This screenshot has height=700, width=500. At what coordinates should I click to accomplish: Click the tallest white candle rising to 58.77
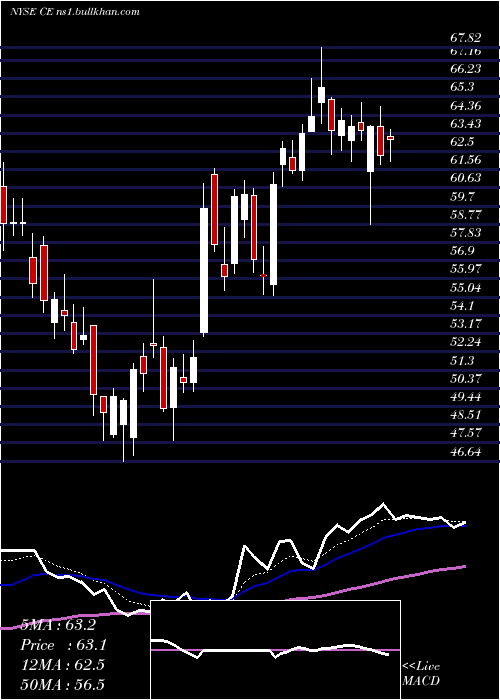point(204,270)
